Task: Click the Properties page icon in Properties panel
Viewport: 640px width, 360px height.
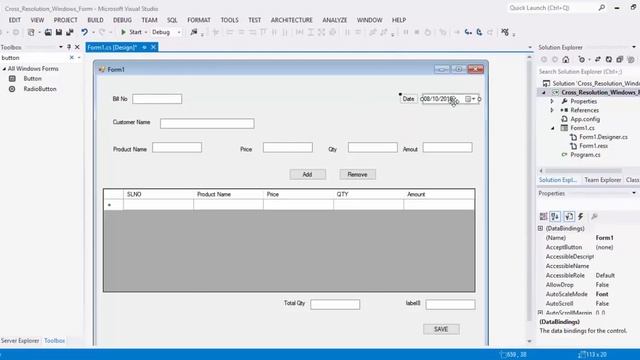Action: tap(569, 216)
